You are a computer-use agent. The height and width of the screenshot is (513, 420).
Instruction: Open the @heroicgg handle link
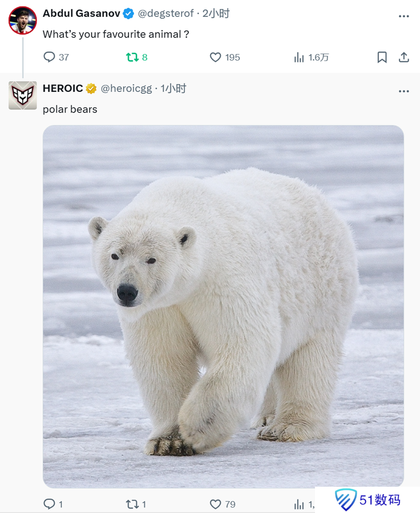click(x=126, y=88)
